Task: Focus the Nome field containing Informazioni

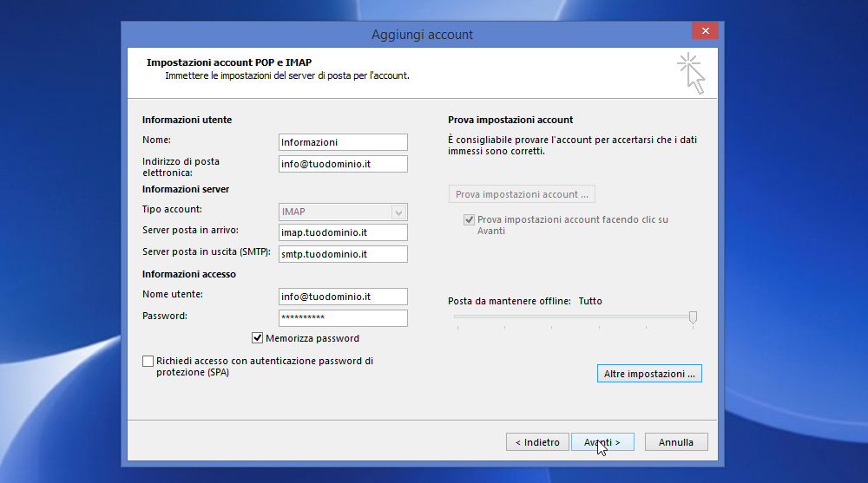Action: [343, 142]
